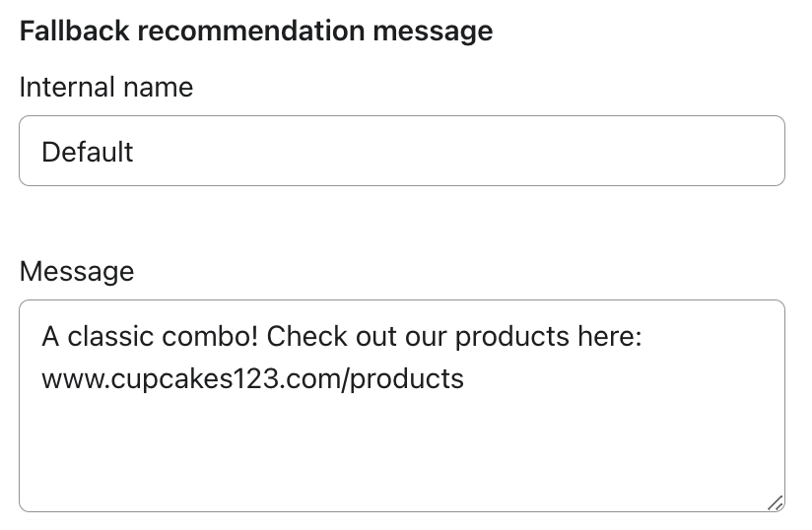Image resolution: width=812 pixels, height=530 pixels.
Task: Click empty space below the message text
Action: (402, 453)
